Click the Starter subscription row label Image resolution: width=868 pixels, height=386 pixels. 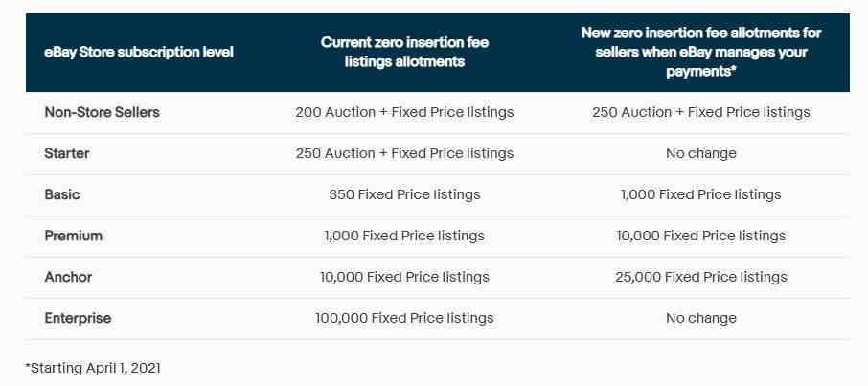(67, 153)
